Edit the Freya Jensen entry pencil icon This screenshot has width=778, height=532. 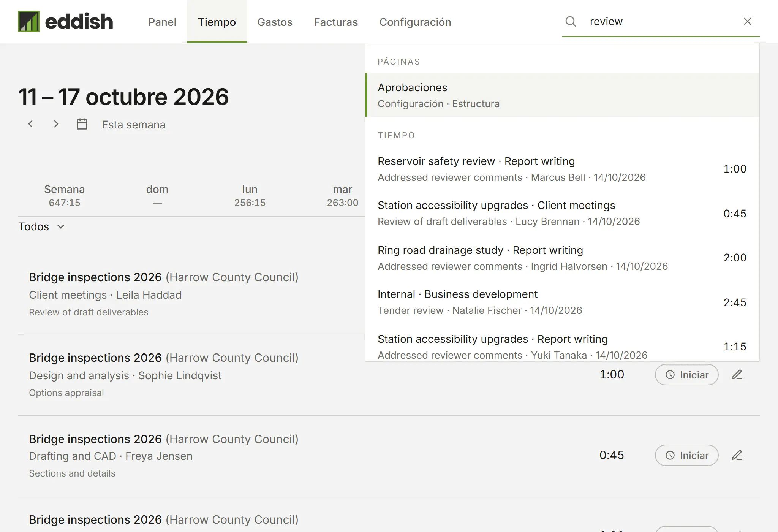(737, 455)
